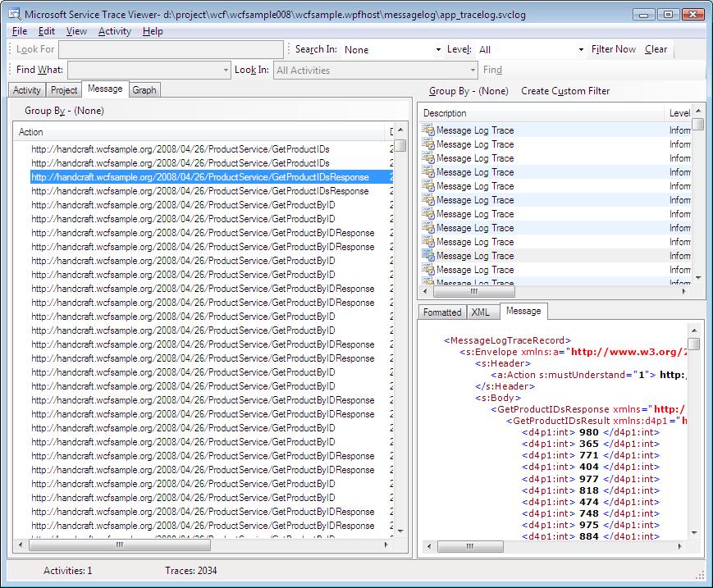Click the down arrow of the Action list scrollbar

click(400, 531)
